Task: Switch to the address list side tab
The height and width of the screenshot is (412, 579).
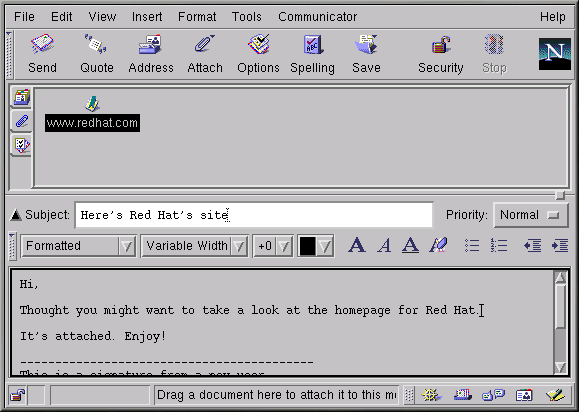Action: point(22,97)
